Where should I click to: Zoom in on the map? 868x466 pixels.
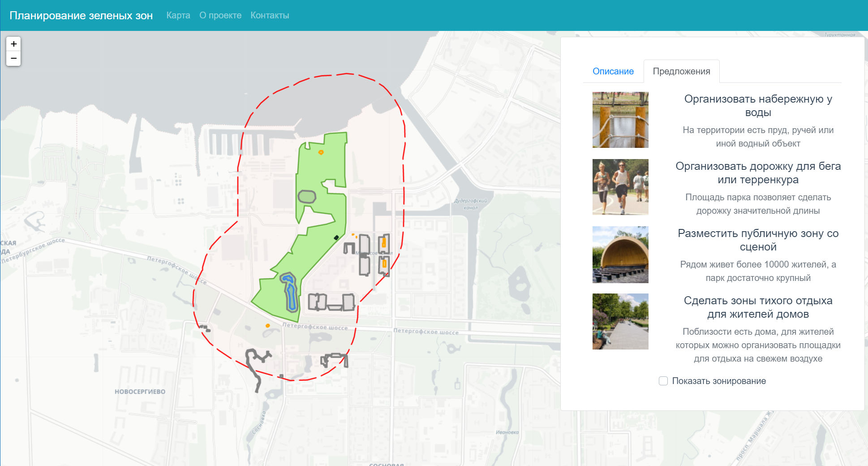(13, 44)
